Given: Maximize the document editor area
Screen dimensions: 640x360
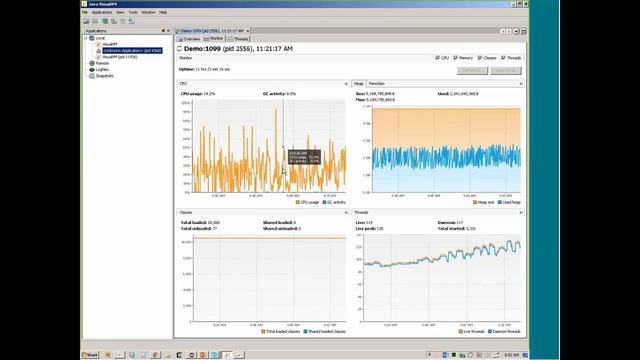Looking at the screenshot, I should click(x=523, y=31).
